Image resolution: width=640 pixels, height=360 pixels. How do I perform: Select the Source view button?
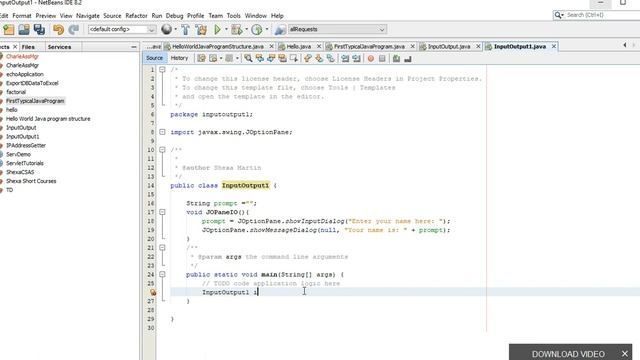click(x=154, y=58)
